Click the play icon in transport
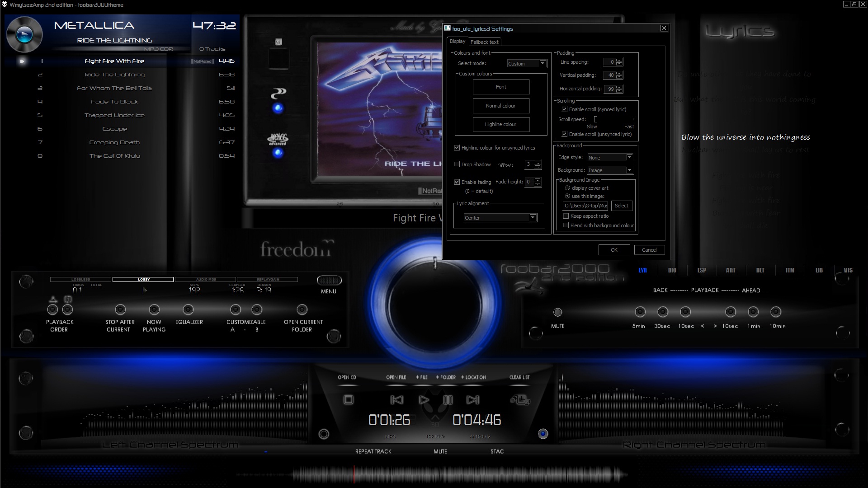868x488 pixels. pos(424,400)
